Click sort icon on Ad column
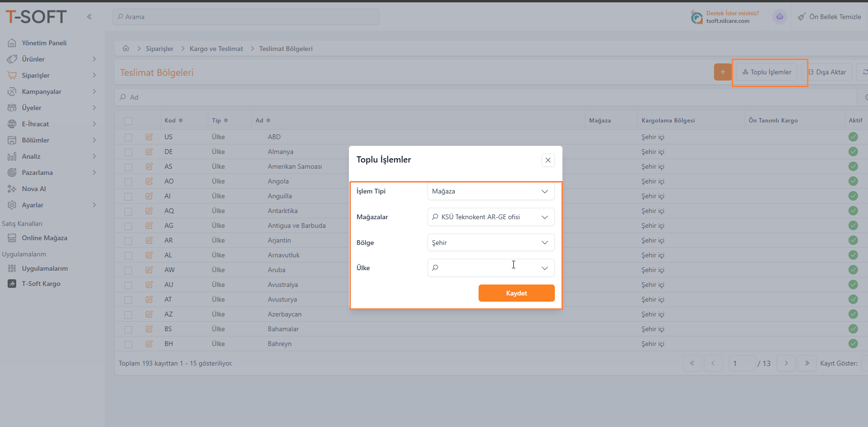Image resolution: width=868 pixels, height=427 pixels. (268, 121)
